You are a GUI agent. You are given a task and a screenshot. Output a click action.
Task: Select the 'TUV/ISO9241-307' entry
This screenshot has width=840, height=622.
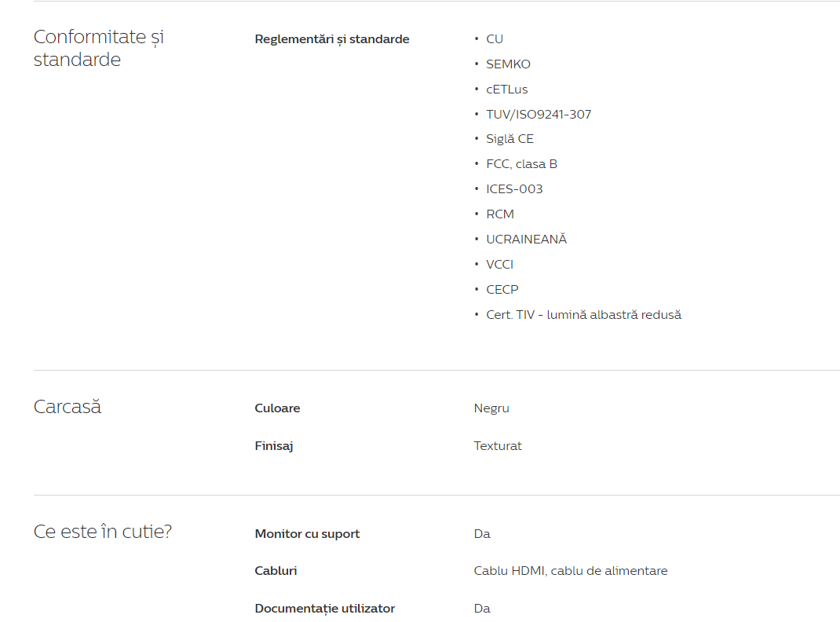[x=539, y=115]
